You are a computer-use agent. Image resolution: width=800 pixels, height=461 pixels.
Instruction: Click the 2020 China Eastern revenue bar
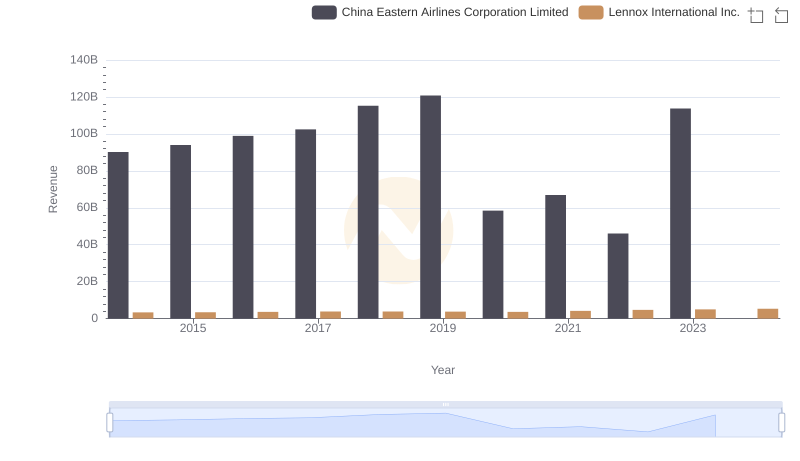(493, 265)
